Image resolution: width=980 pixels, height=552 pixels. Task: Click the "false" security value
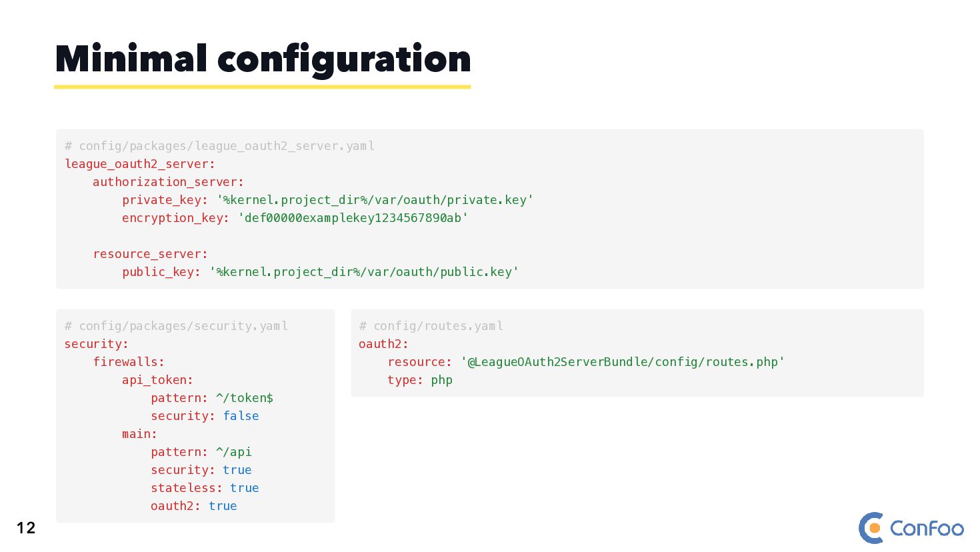(241, 416)
